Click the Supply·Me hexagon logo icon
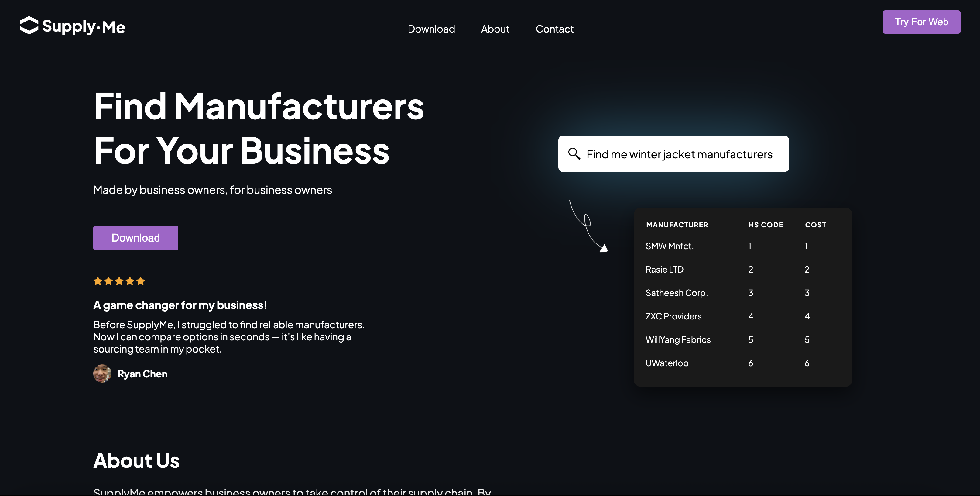This screenshot has width=980, height=496. coord(29,26)
